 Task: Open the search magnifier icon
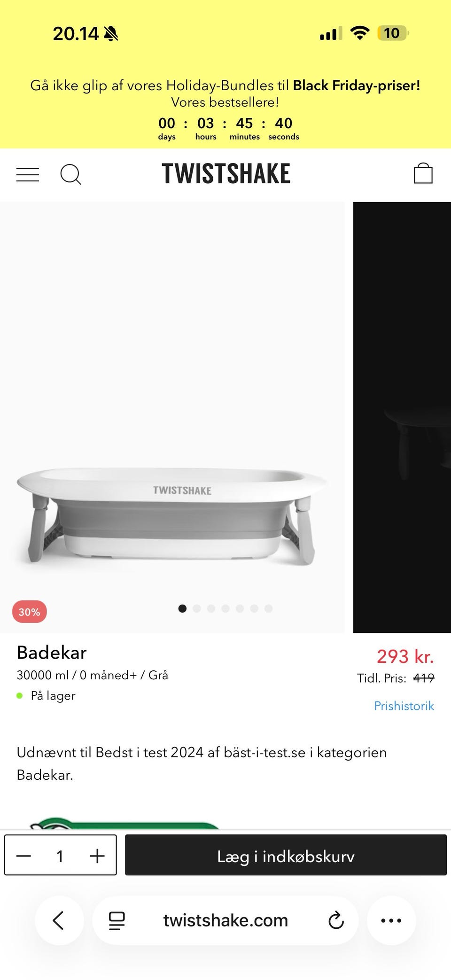coord(70,175)
